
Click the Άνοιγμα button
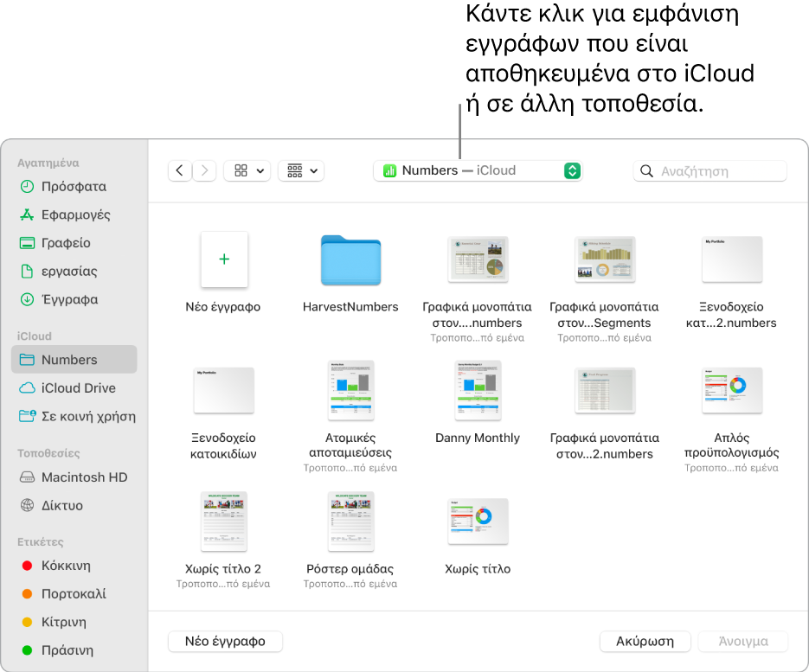(743, 641)
